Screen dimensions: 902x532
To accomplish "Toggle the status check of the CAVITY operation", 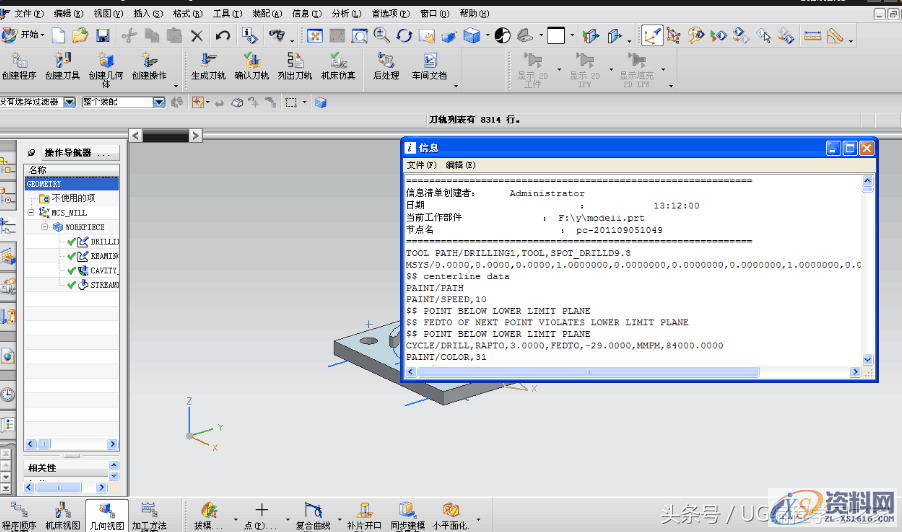I will (72, 270).
